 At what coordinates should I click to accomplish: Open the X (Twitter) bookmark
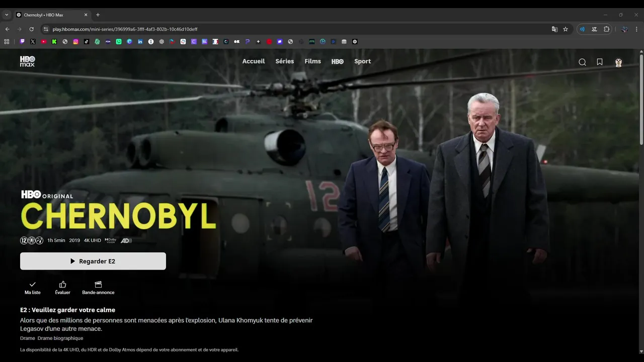[x=33, y=42]
